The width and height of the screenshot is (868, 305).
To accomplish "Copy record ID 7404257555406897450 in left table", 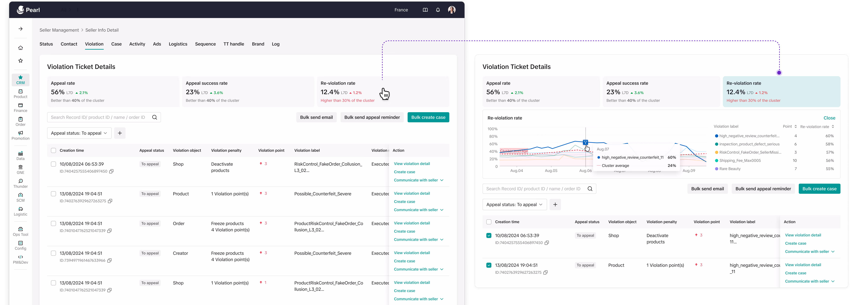I will pos(111,171).
